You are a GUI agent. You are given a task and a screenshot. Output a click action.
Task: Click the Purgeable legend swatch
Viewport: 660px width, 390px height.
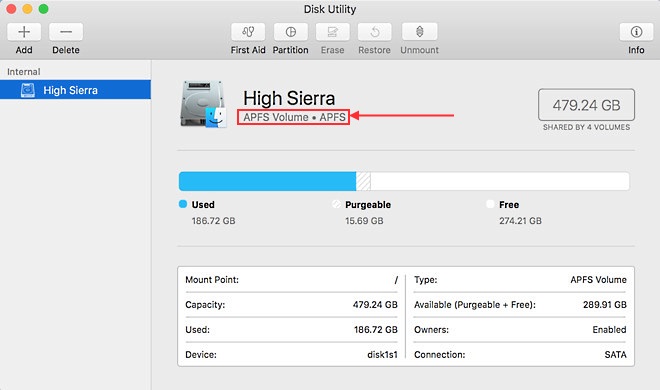click(336, 204)
